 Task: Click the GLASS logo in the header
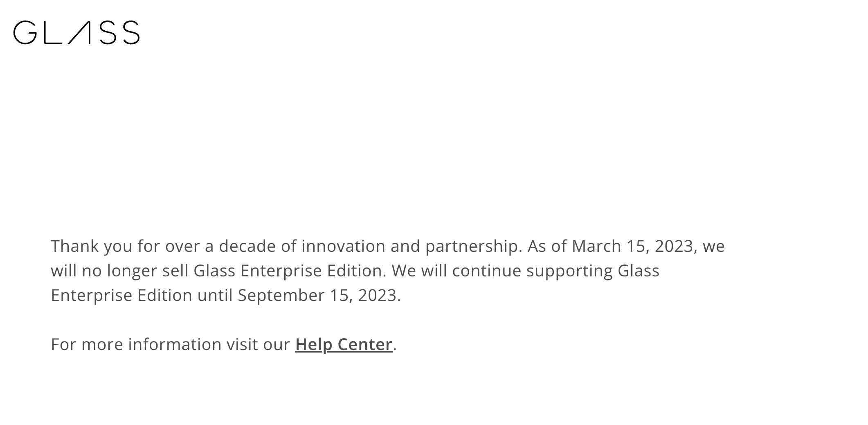(76, 32)
